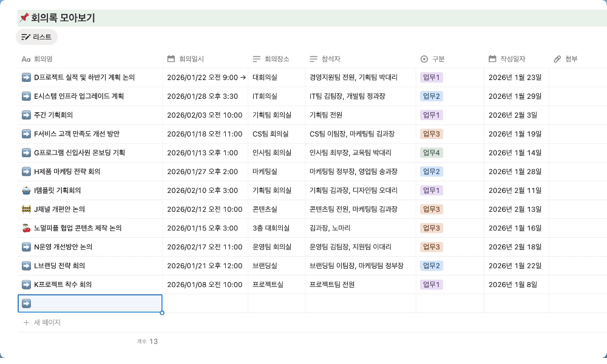
Task: Click the calendar icon in 회의일시 header
Action: click(171, 59)
